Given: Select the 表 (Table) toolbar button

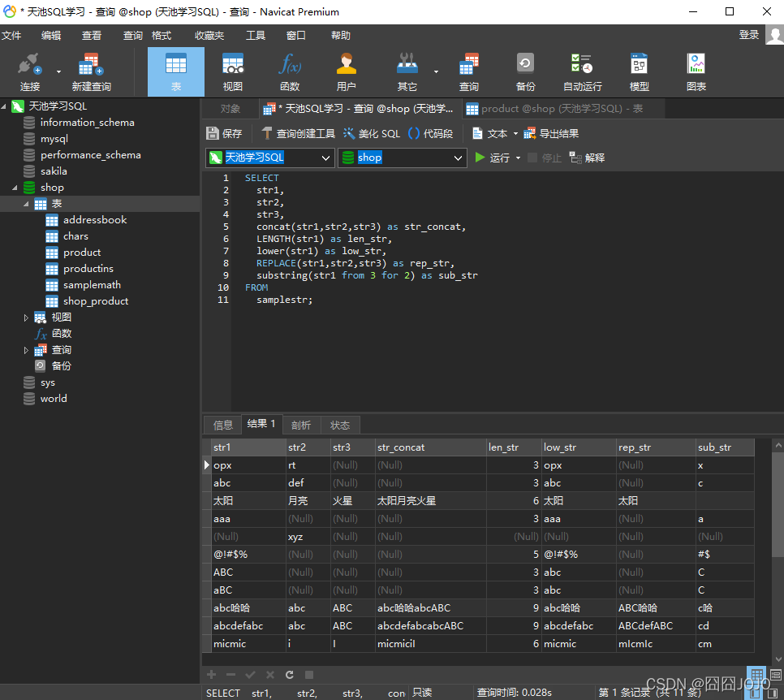Looking at the screenshot, I should tap(176, 72).
